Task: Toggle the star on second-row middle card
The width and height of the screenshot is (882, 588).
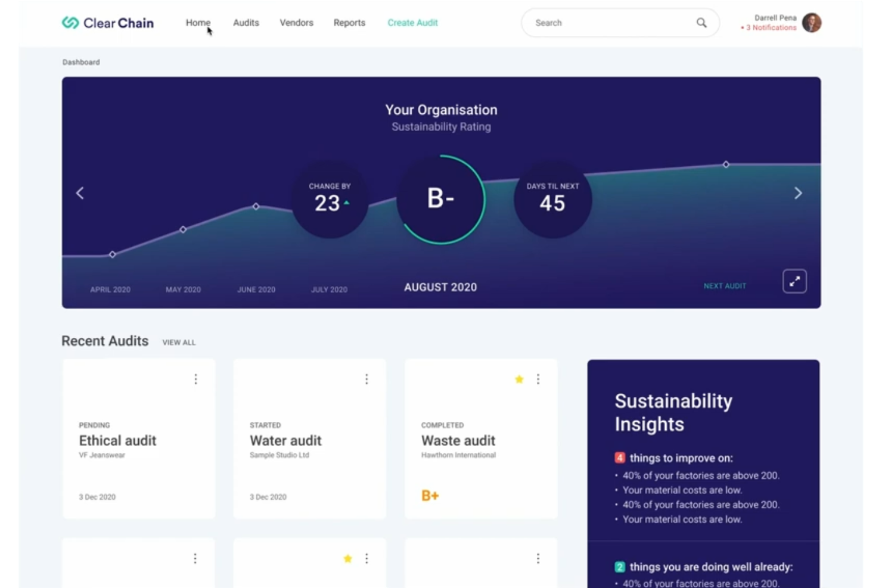Action: point(348,558)
